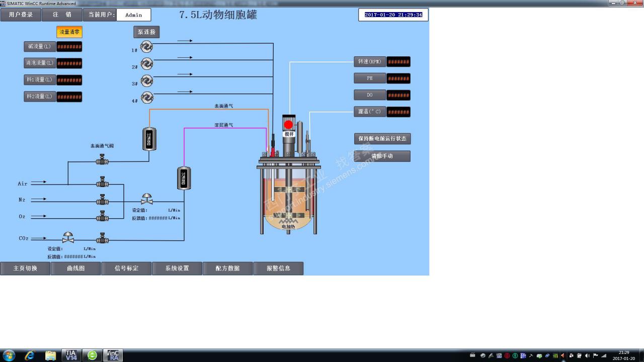Screen dimensions: 644x362
Task: Click the 深层通气 deep aeration filter bottle
Action: click(x=184, y=177)
